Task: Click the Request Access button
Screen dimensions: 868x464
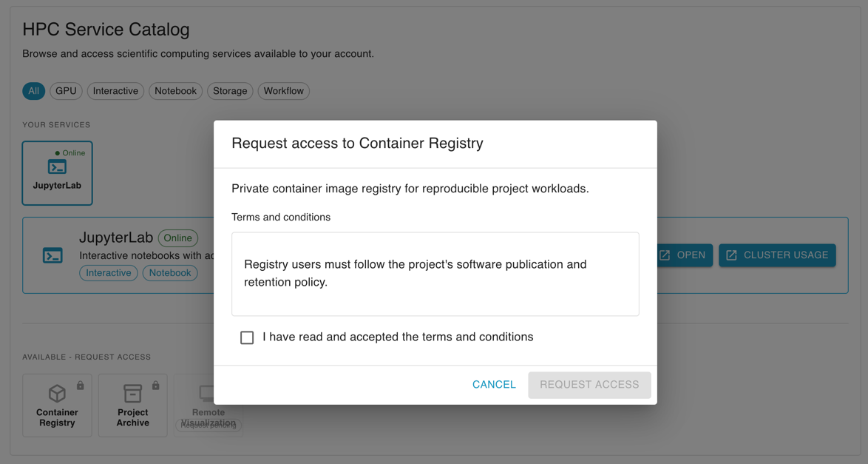Action: tap(589, 385)
